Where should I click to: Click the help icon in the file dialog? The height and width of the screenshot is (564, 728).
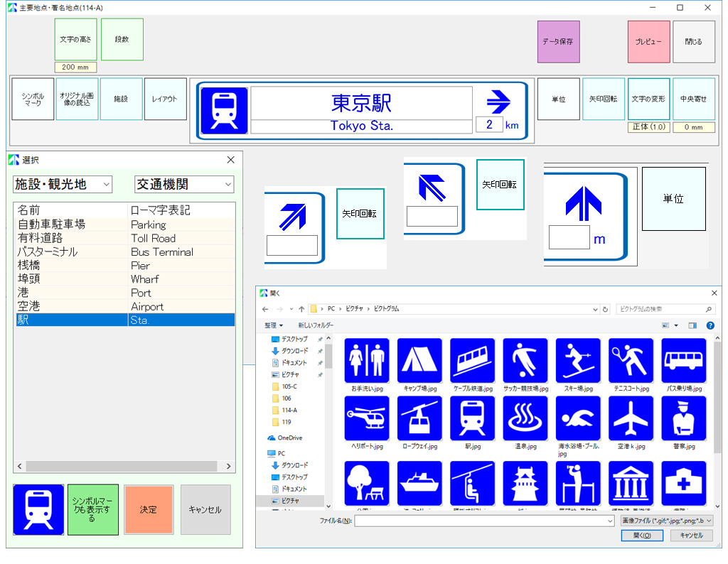click(710, 325)
